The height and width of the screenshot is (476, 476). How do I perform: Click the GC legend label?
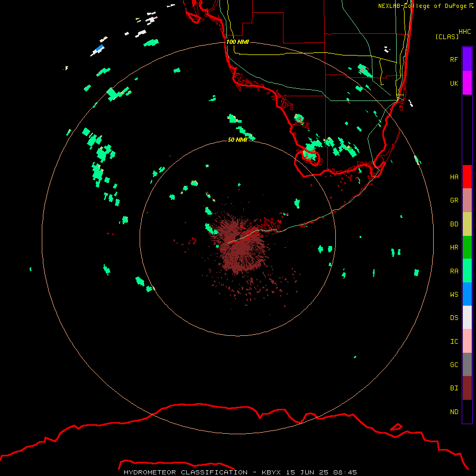(x=454, y=365)
